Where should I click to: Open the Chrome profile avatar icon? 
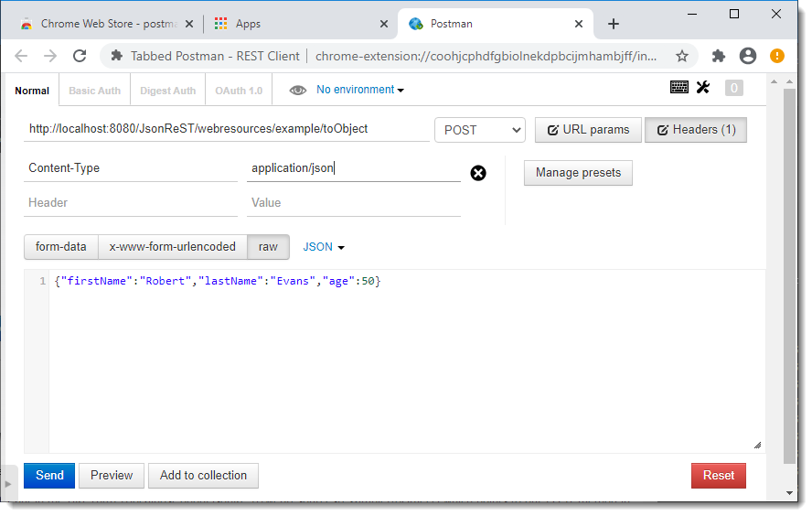(x=748, y=56)
